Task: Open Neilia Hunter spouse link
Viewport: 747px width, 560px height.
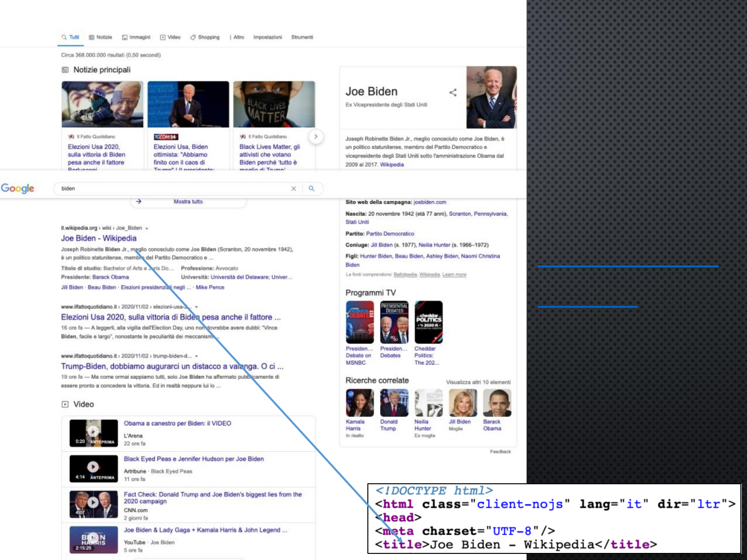Action: point(434,245)
